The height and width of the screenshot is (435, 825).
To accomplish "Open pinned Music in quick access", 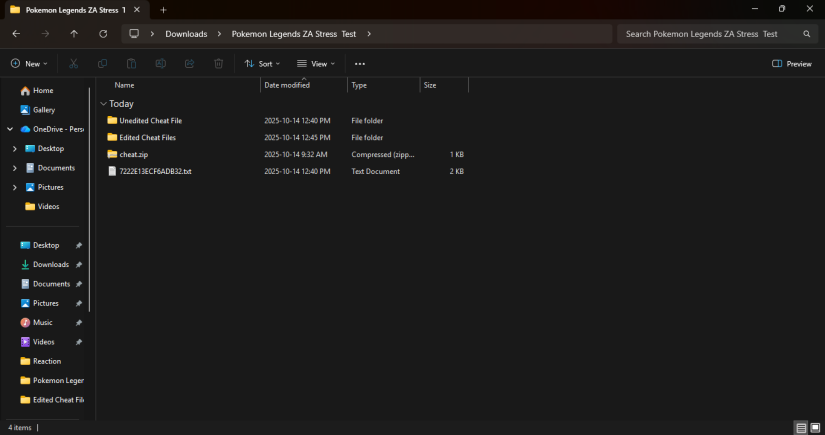I will coord(43,322).
